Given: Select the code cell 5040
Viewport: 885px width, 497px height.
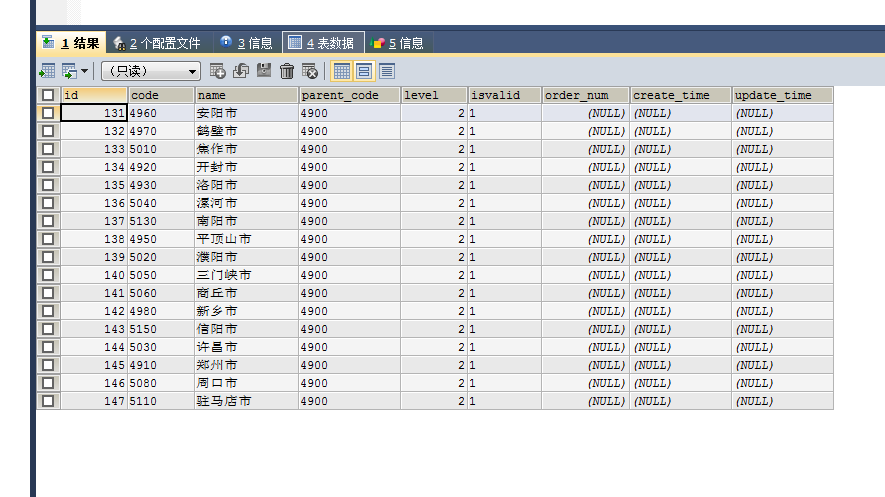Looking at the screenshot, I should tap(161, 203).
